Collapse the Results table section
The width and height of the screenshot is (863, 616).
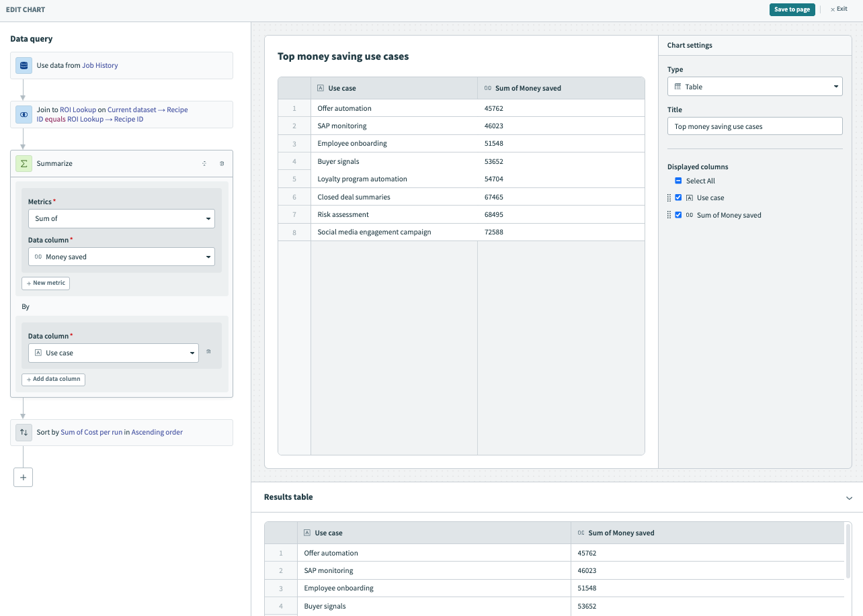(x=849, y=498)
